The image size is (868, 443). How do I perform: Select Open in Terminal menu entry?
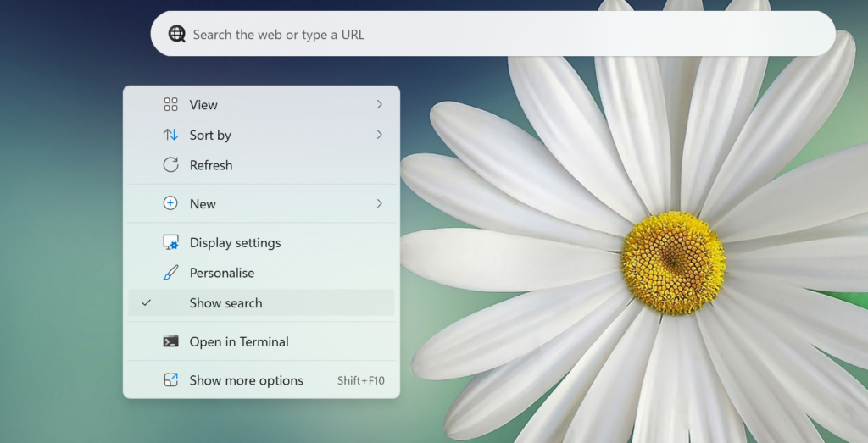(x=261, y=341)
